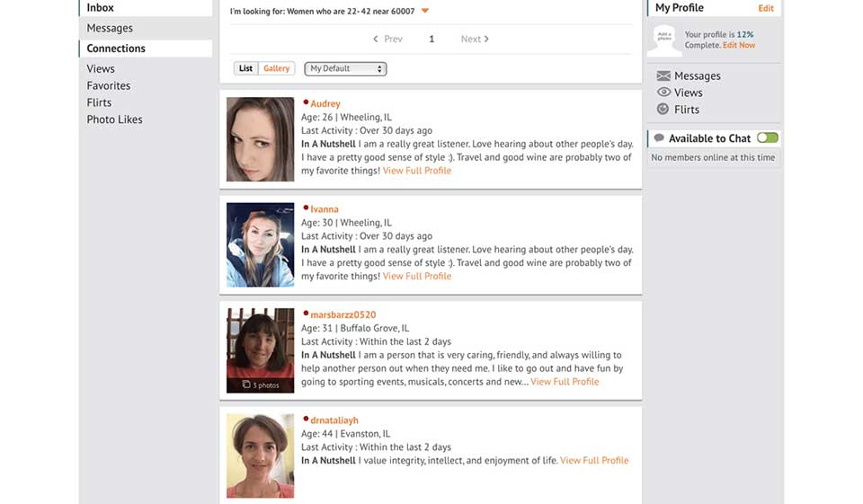Toggle the Available to Chat switch
This screenshot has height=504, width=863.
[x=767, y=138]
